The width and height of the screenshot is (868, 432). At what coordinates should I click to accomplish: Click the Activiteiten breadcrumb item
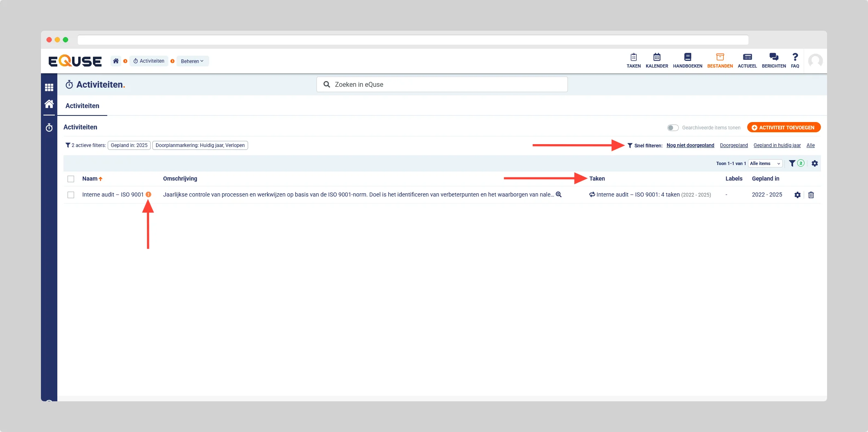pos(149,61)
